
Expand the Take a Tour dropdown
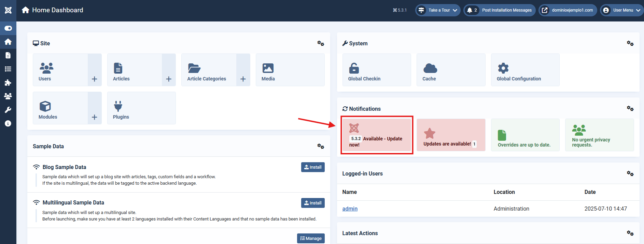click(x=438, y=10)
